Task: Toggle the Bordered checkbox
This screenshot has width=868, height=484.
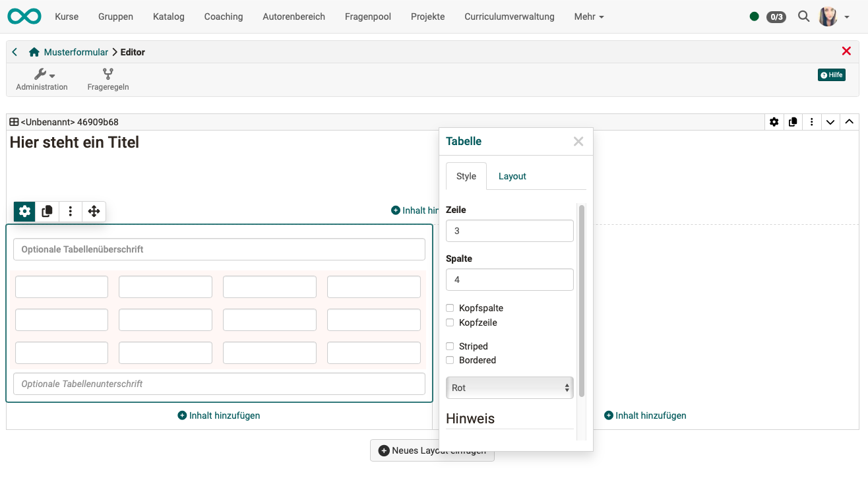Action: (x=450, y=360)
